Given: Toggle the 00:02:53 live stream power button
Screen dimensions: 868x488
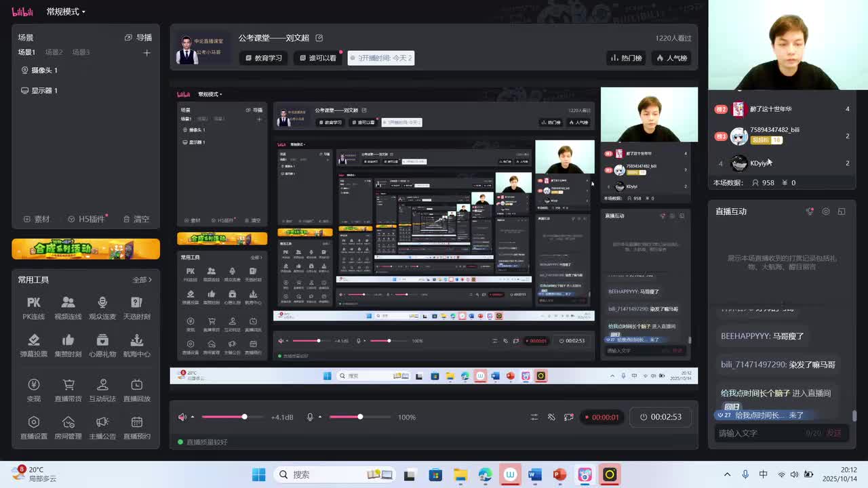Looking at the screenshot, I should click(660, 417).
